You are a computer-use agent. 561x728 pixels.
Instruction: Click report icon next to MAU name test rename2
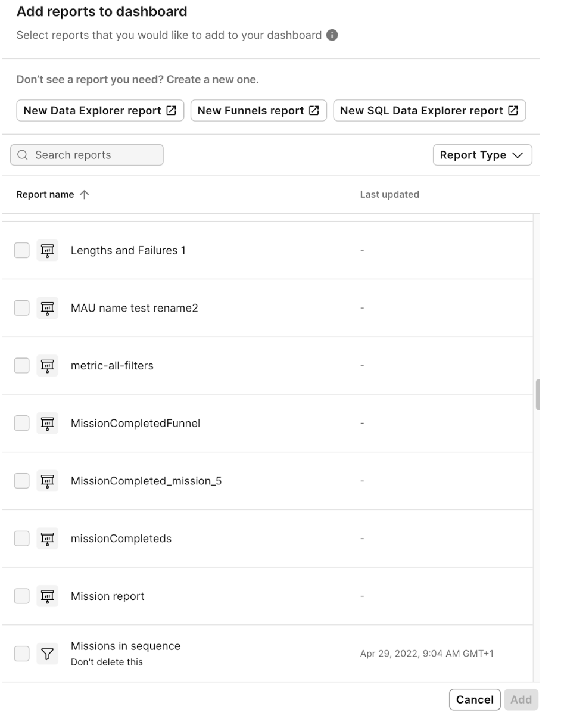[47, 308]
